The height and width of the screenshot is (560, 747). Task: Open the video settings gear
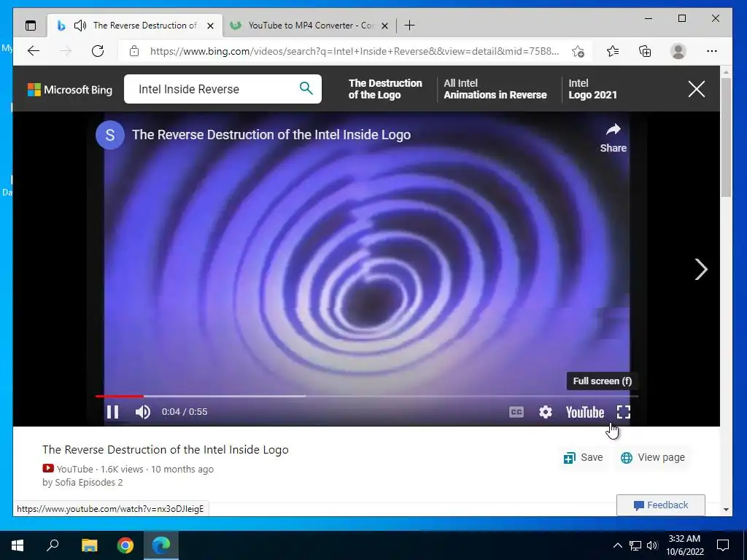tap(546, 412)
